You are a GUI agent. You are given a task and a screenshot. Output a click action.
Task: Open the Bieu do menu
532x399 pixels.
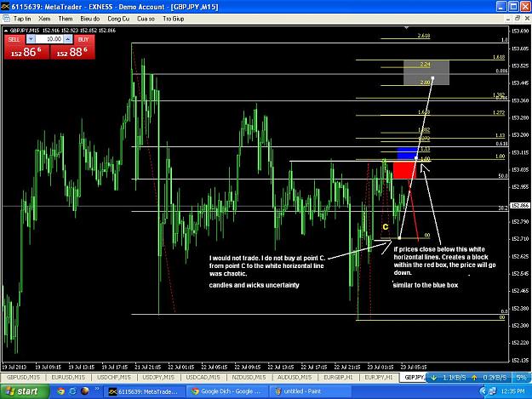[90, 19]
